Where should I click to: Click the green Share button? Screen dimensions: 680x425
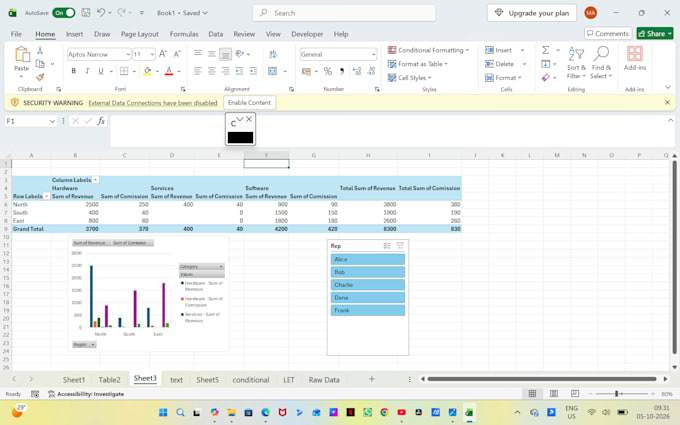tap(655, 33)
